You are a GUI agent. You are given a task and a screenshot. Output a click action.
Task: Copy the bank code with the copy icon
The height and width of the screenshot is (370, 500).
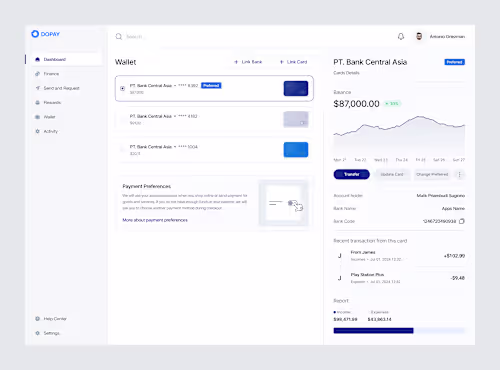click(x=462, y=221)
